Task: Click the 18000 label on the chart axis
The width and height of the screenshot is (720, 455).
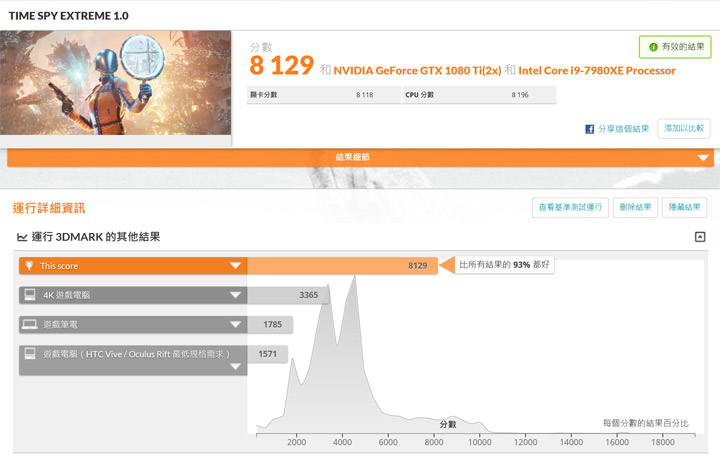Action: [x=663, y=442]
